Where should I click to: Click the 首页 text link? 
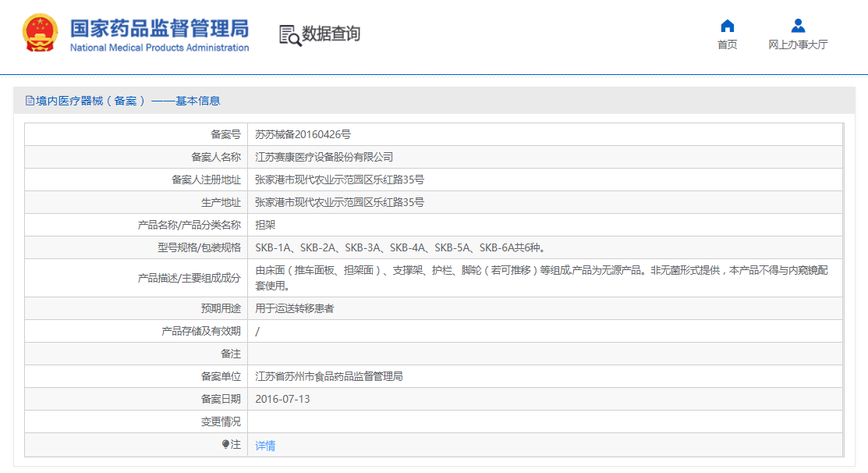(727, 44)
